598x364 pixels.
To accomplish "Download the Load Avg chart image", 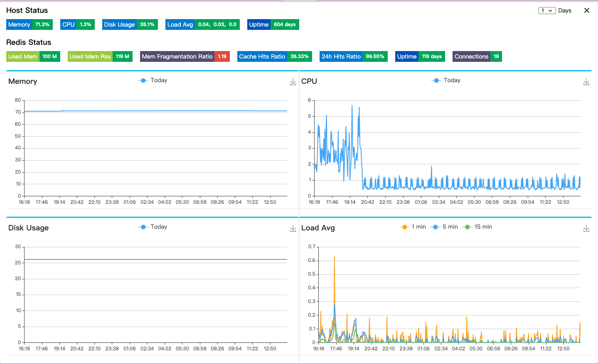I will tap(586, 229).
